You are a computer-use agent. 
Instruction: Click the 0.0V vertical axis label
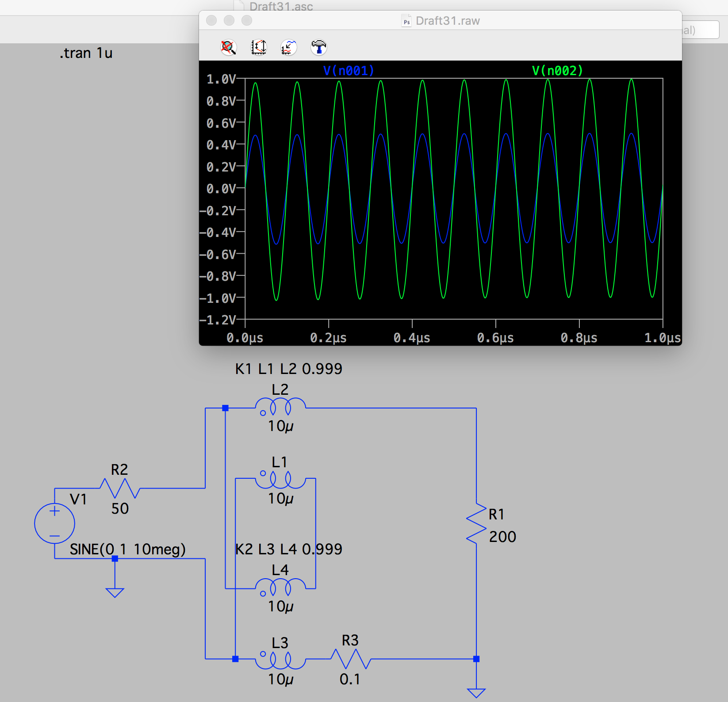point(221,189)
